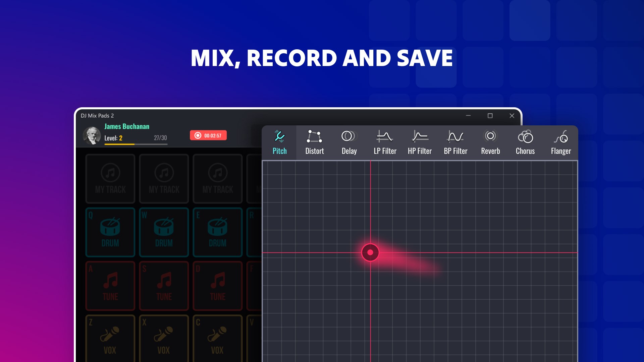Screen dimensions: 644x362
Task: Toggle the LP Filter effect
Action: pos(384,141)
